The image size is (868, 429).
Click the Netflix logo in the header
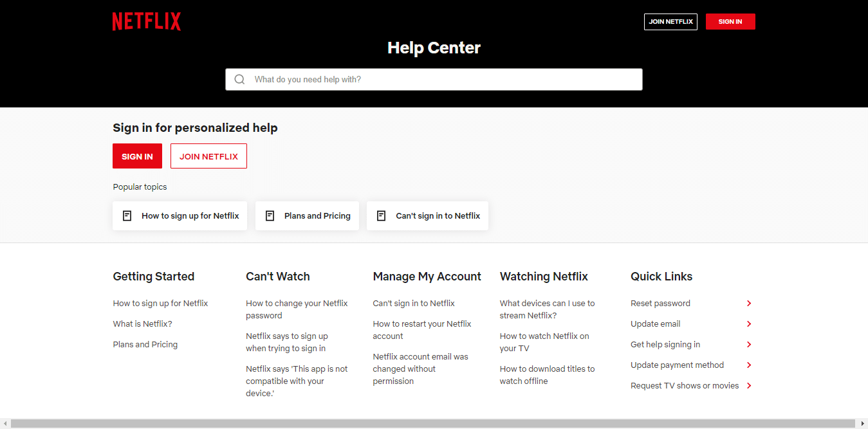coord(147,21)
